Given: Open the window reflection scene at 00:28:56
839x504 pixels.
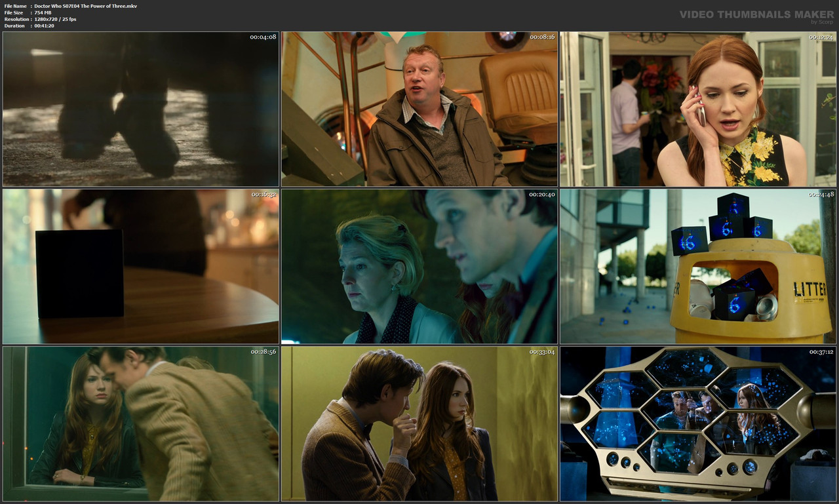Looking at the screenshot, I should 140,424.
